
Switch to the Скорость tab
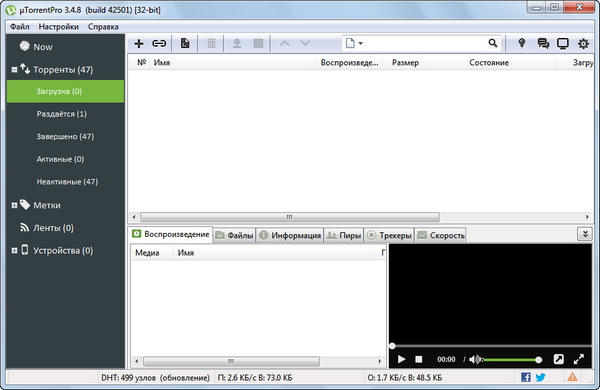(x=440, y=235)
